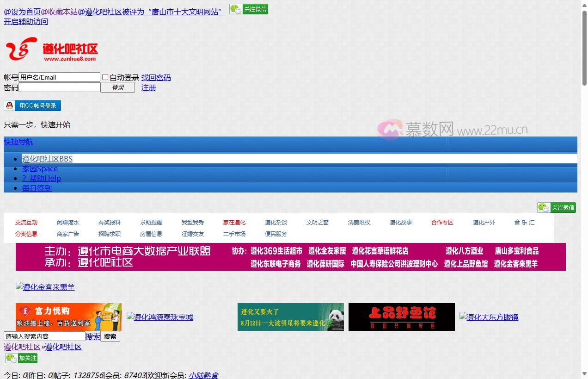Log in with the QQ account button
Image resolution: width=588 pixels, height=379 pixels.
(x=32, y=106)
